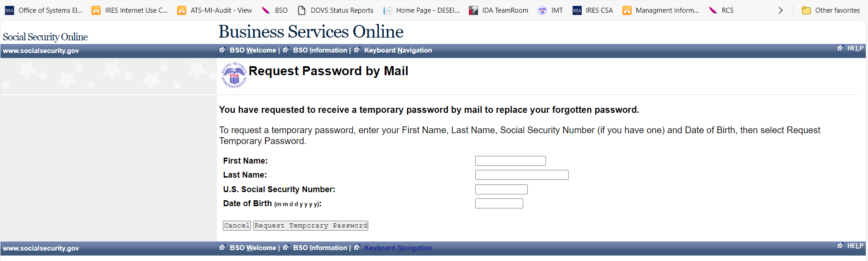This screenshot has height=261, width=868.
Task: Focus the Last Name input box
Action: click(521, 175)
